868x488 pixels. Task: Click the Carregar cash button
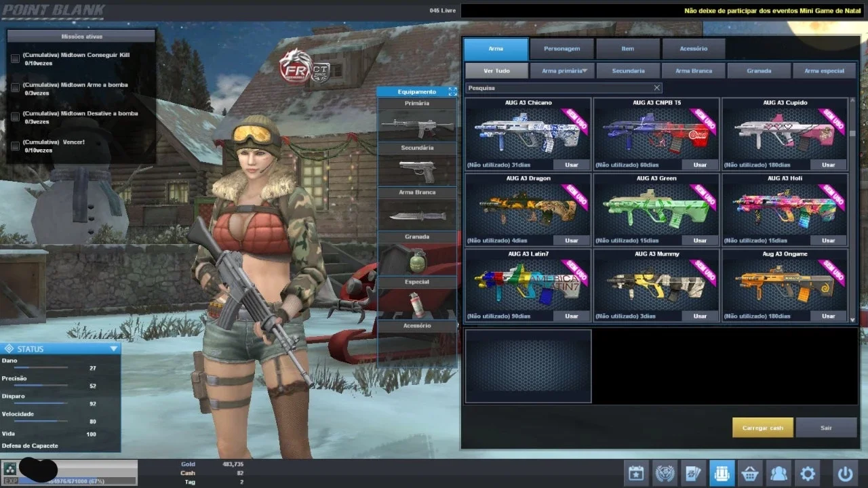click(763, 428)
